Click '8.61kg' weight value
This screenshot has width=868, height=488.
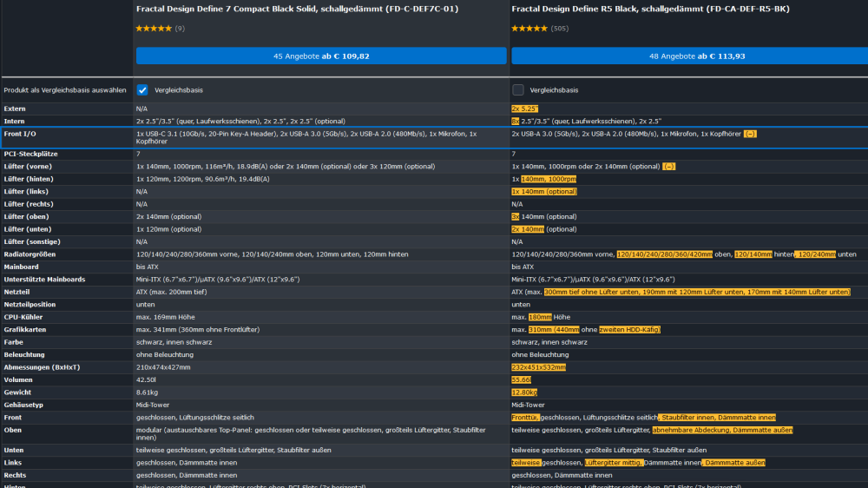point(148,392)
